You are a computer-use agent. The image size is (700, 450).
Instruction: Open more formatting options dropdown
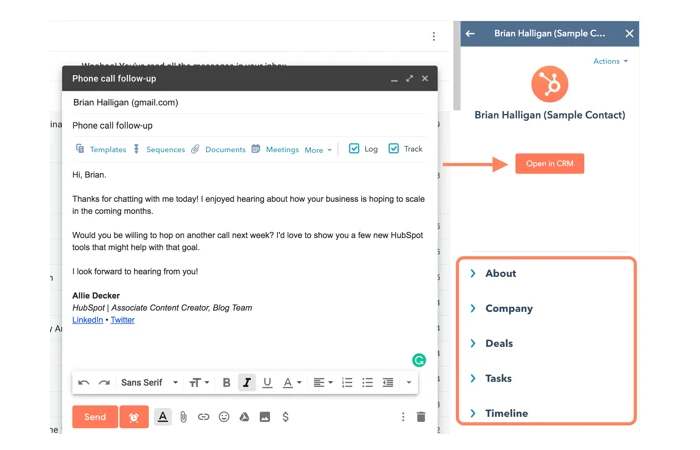click(x=408, y=383)
